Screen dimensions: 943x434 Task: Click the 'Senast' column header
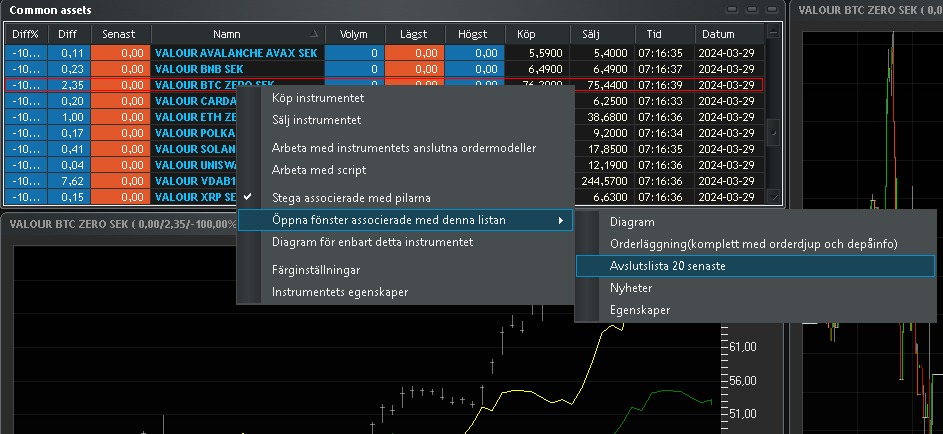[121, 34]
